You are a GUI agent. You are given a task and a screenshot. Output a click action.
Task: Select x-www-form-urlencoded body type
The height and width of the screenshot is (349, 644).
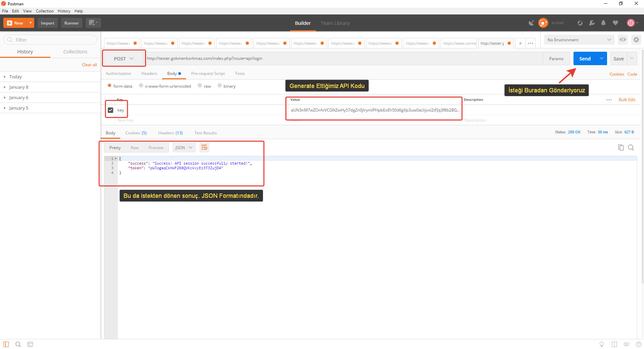[141, 86]
